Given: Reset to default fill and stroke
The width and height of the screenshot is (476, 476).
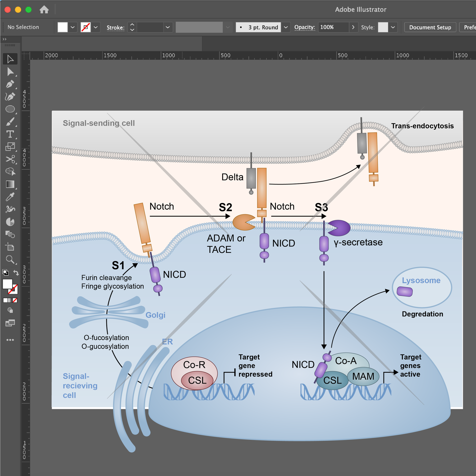Looking at the screenshot, I should 5,273.
